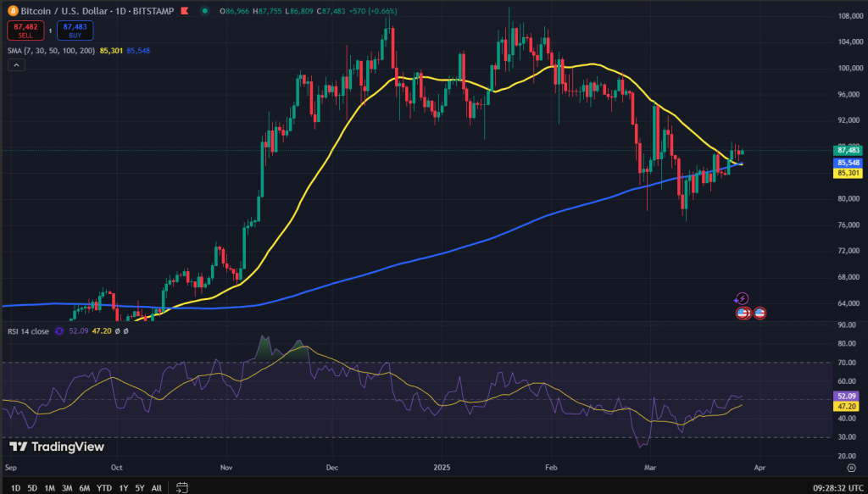Select the 5D time range
The image size is (868, 494).
point(32,488)
